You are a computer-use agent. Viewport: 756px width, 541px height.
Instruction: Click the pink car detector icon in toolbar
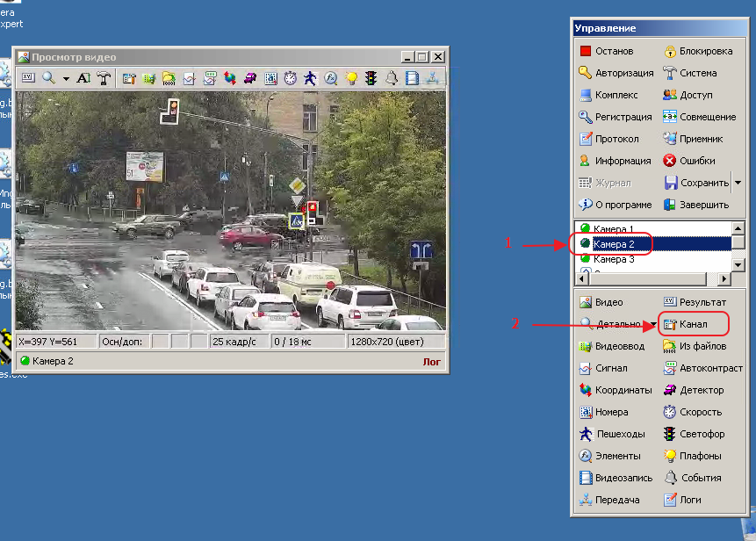[250, 78]
